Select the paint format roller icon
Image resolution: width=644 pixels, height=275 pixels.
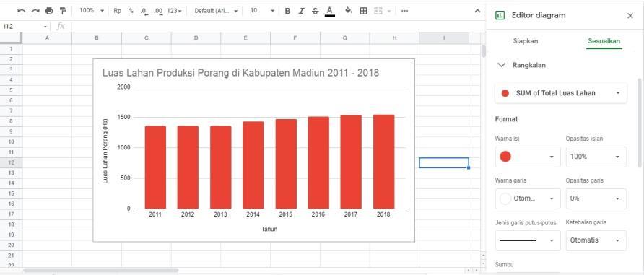[63, 11]
